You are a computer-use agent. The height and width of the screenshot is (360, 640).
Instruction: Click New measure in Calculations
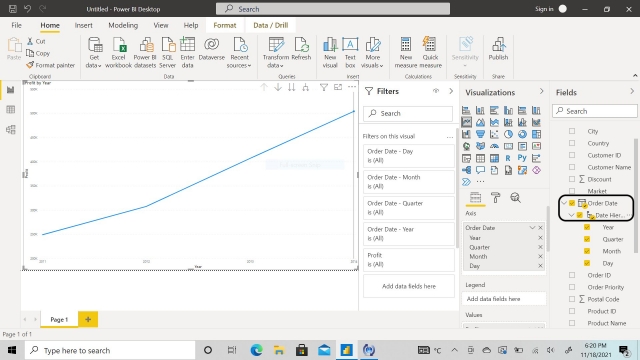pyautogui.click(x=406, y=53)
